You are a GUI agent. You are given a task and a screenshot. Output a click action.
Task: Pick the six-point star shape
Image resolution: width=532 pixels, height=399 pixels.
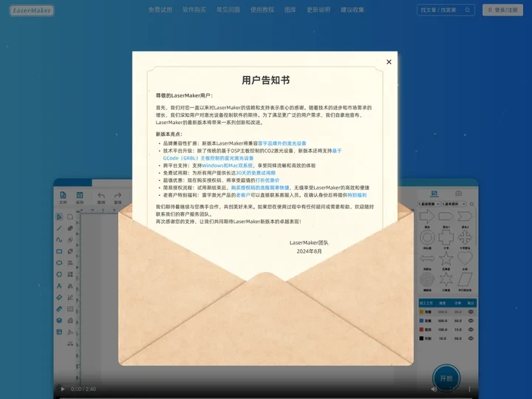(x=446, y=279)
